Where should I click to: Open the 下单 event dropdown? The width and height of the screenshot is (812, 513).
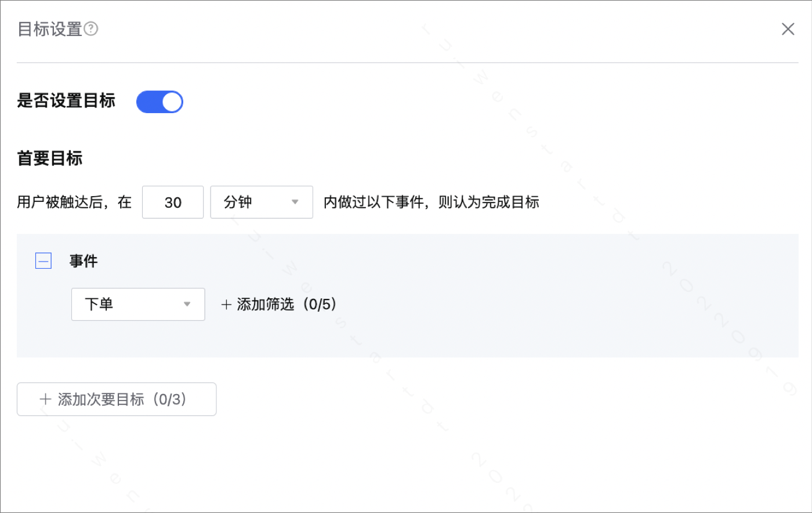click(x=138, y=304)
